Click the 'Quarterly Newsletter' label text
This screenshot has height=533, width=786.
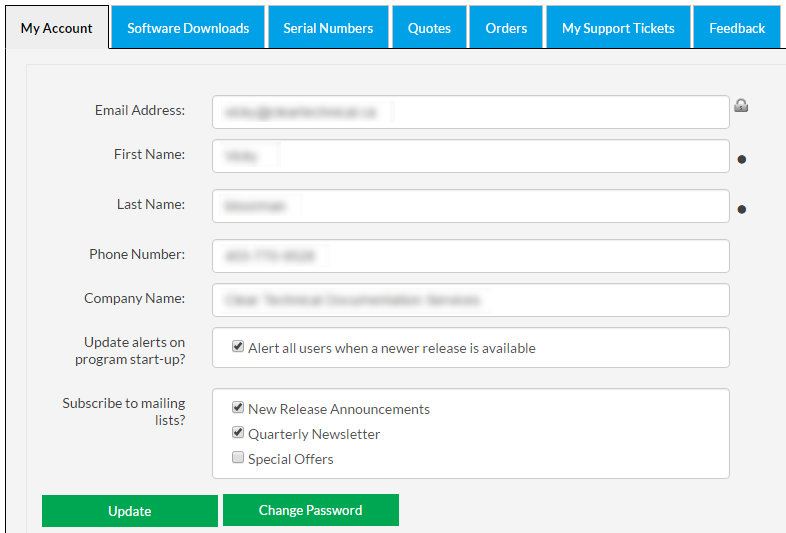pyautogui.click(x=314, y=434)
